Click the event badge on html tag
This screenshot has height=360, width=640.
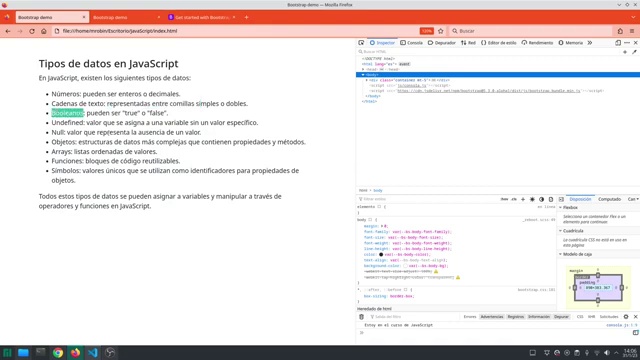pos(404,64)
